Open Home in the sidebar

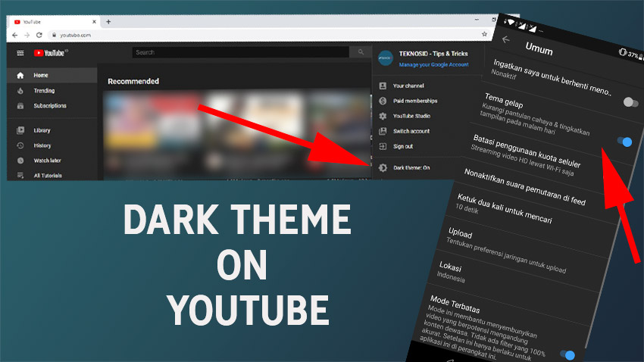(52, 75)
